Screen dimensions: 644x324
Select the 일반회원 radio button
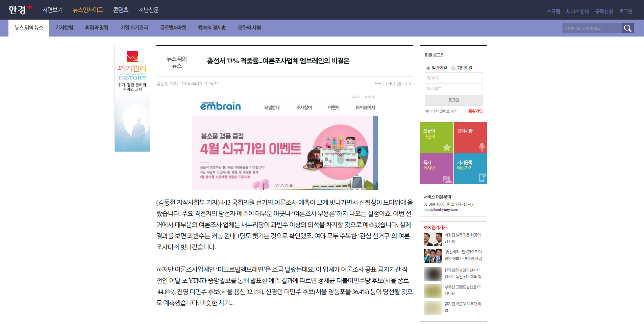click(x=428, y=68)
